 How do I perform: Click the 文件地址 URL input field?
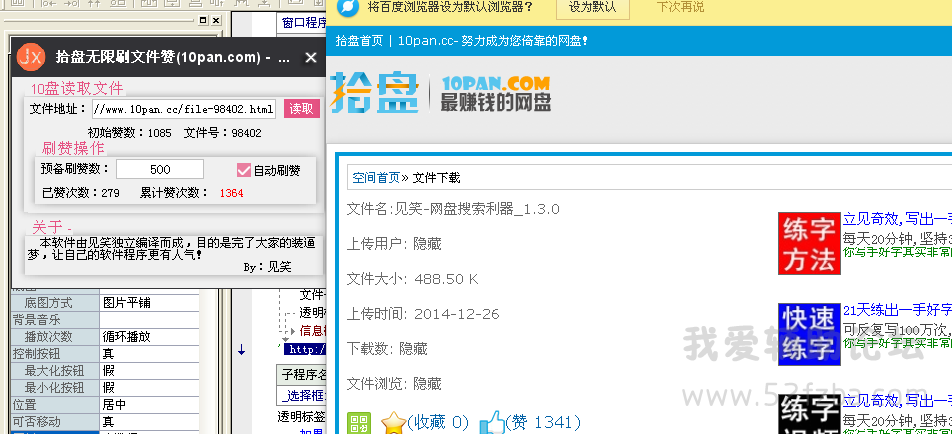tap(184, 109)
